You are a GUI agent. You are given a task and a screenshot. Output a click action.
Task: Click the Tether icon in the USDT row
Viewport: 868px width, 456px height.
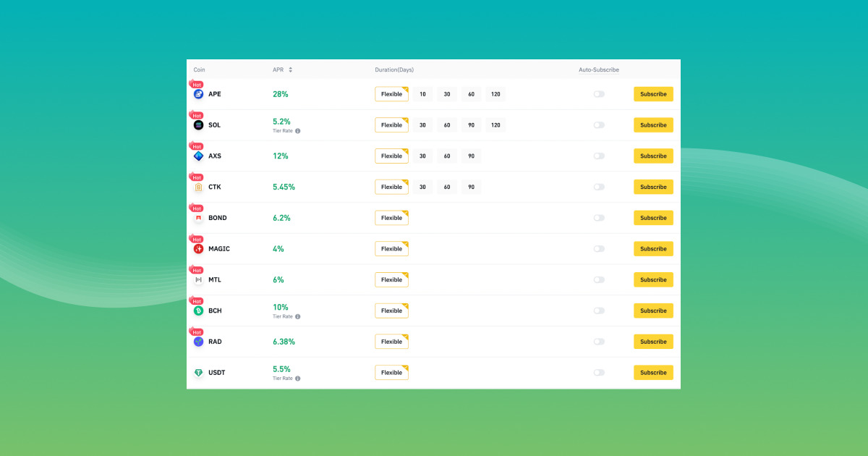click(197, 372)
